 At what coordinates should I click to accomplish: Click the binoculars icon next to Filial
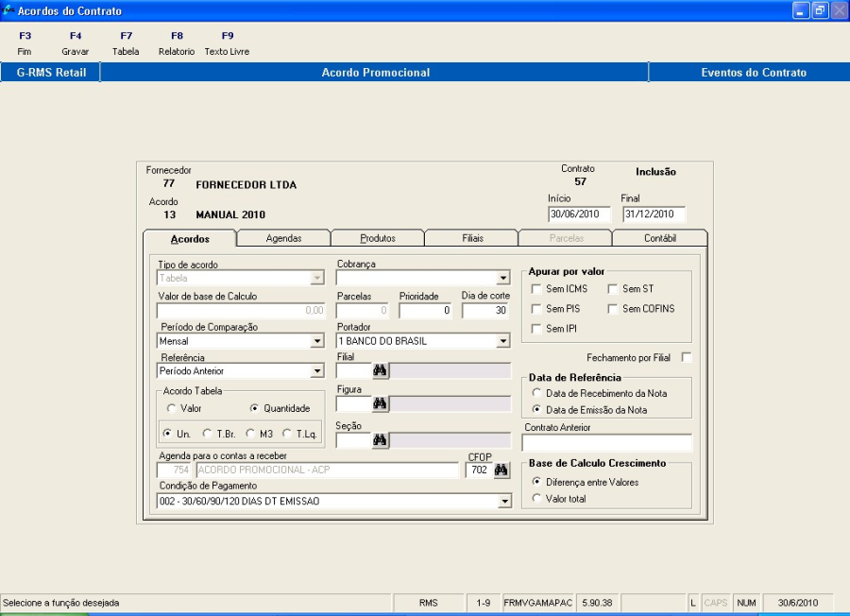[x=381, y=371]
